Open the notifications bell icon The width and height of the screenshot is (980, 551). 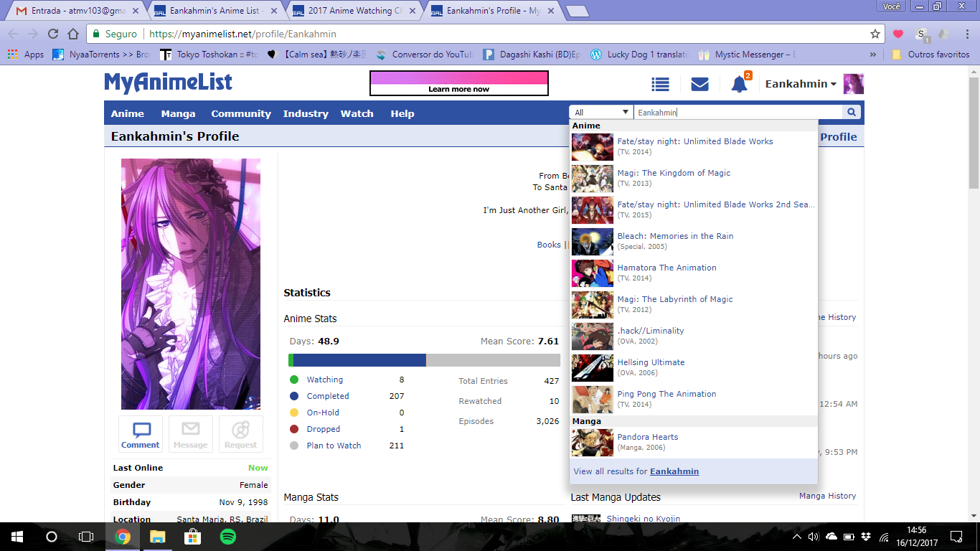click(739, 85)
